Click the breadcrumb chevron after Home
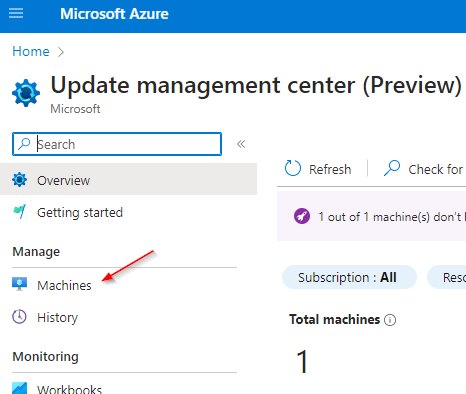Image resolution: width=466 pixels, height=394 pixels. [x=61, y=52]
